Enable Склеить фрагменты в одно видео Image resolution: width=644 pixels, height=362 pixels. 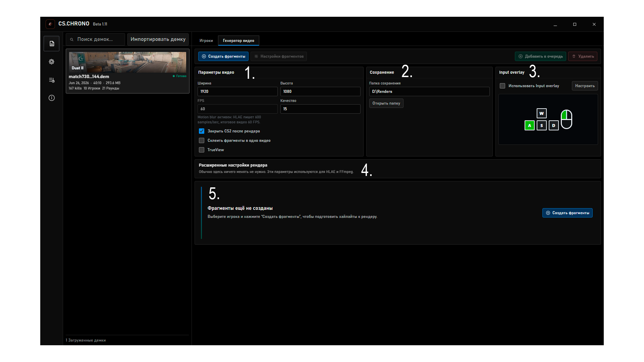pos(202,140)
